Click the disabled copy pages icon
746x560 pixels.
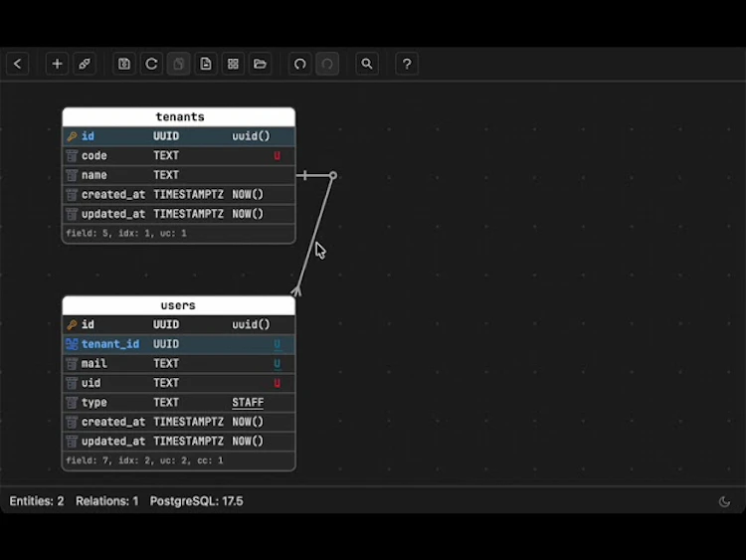178,64
